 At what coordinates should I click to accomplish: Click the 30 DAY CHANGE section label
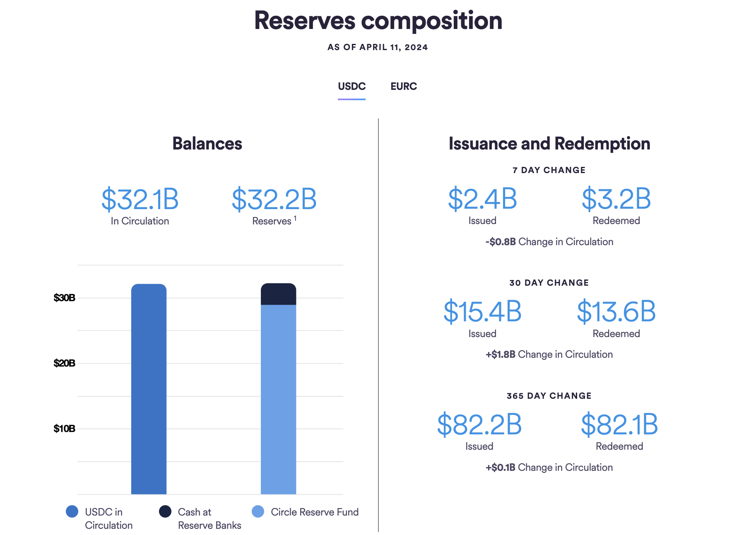pyautogui.click(x=549, y=282)
